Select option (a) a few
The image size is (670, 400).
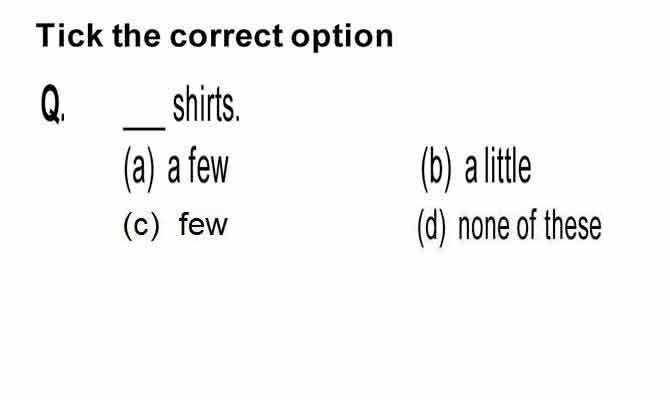176,168
